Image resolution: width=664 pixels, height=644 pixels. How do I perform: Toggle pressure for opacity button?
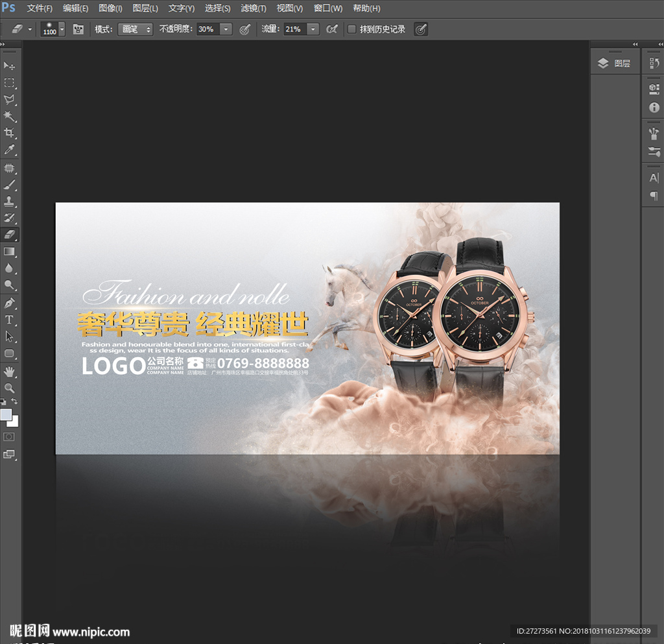(x=244, y=29)
